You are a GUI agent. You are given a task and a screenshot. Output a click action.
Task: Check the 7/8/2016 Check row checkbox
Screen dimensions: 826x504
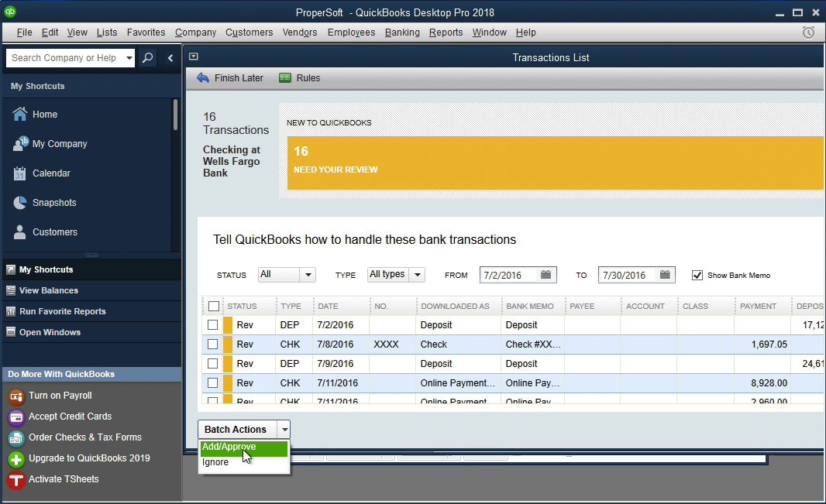click(213, 344)
